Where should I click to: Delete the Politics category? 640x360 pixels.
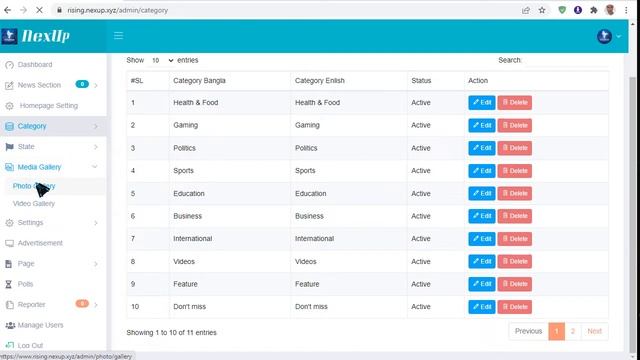(x=515, y=148)
